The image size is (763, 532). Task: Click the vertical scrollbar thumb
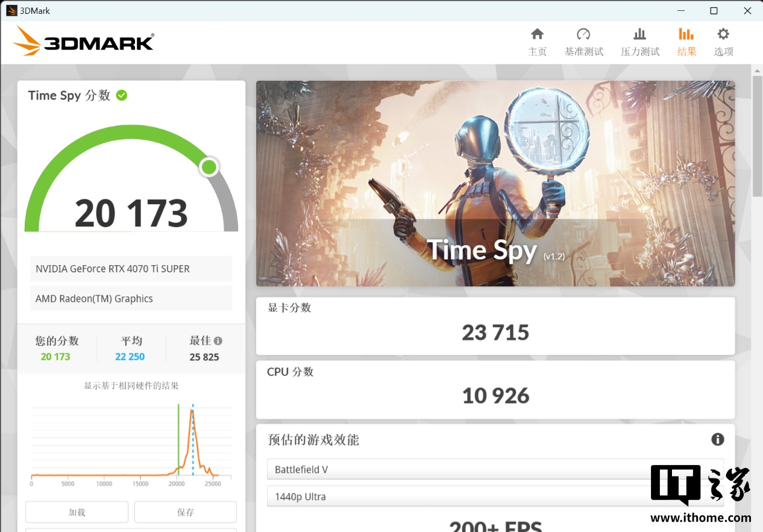758,136
